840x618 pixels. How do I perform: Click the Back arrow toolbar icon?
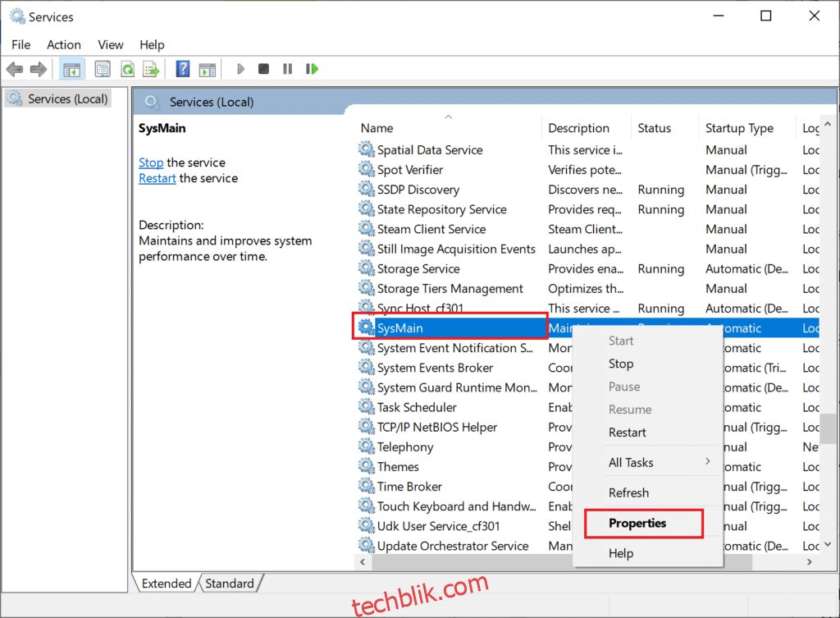coord(15,69)
